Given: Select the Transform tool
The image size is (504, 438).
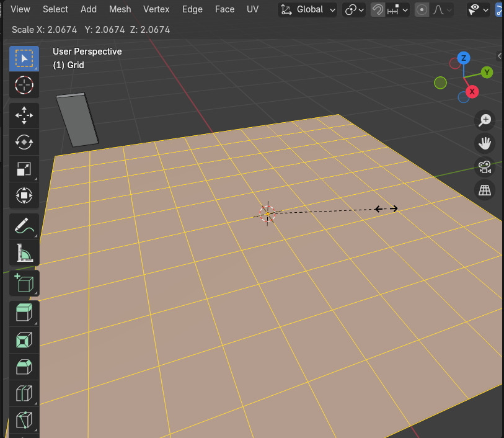Looking at the screenshot, I should [24, 195].
